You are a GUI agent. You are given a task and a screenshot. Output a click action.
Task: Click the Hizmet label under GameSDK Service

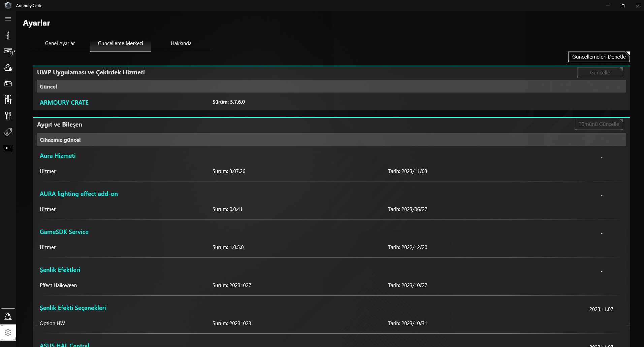47,247
